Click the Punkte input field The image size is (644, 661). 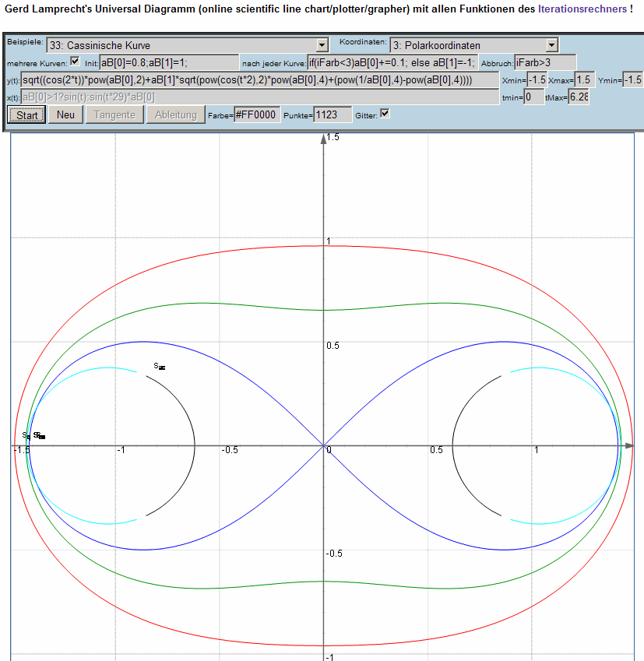[x=333, y=114]
